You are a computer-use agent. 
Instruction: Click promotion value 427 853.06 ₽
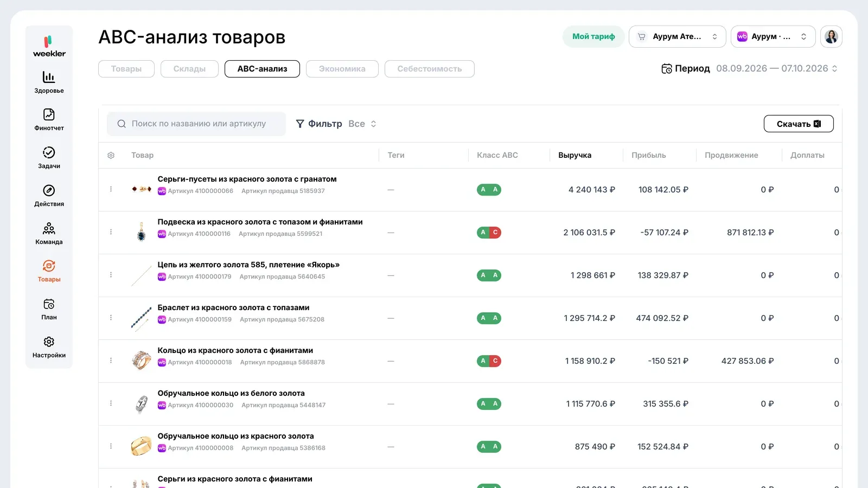point(748,361)
